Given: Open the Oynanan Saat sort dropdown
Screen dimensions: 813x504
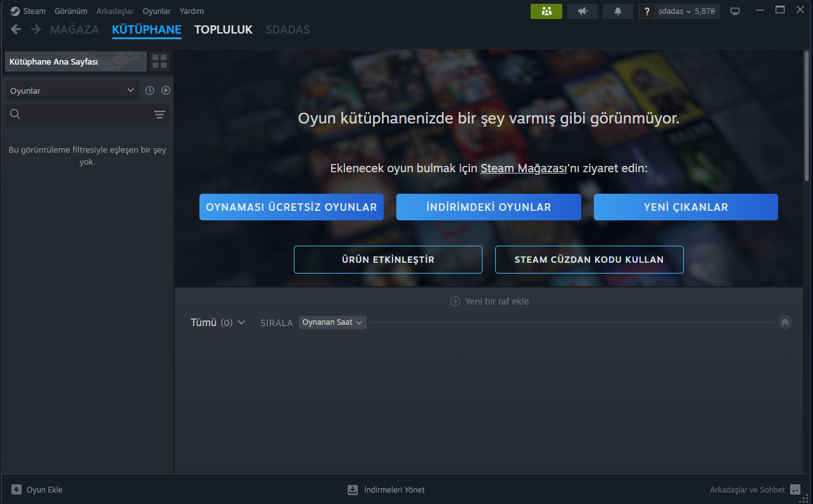Looking at the screenshot, I should point(332,323).
